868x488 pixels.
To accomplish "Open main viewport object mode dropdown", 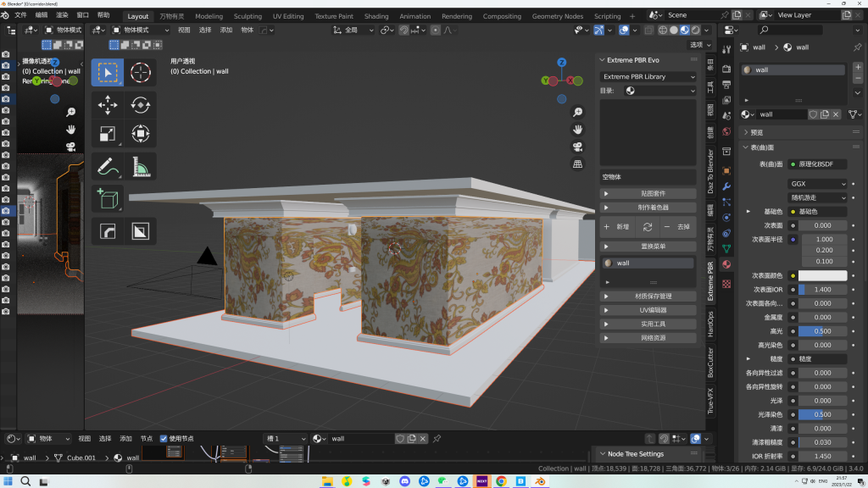I will click(x=140, y=30).
